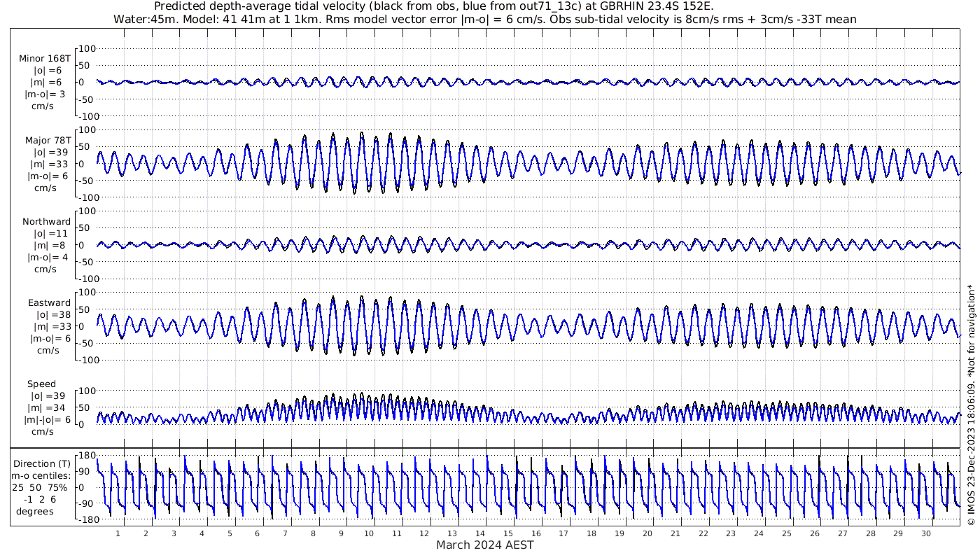Click the IMOS copyright text on right edge

click(x=970, y=404)
